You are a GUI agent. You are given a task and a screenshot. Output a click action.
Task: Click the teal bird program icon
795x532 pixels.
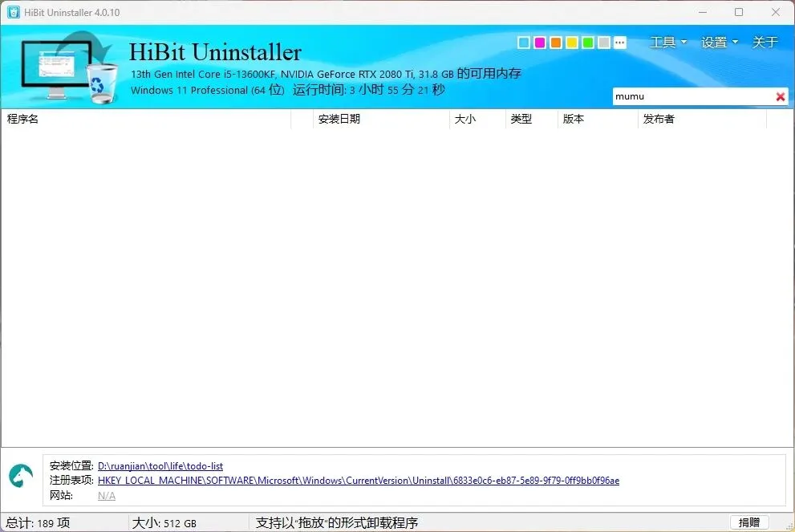point(21,476)
